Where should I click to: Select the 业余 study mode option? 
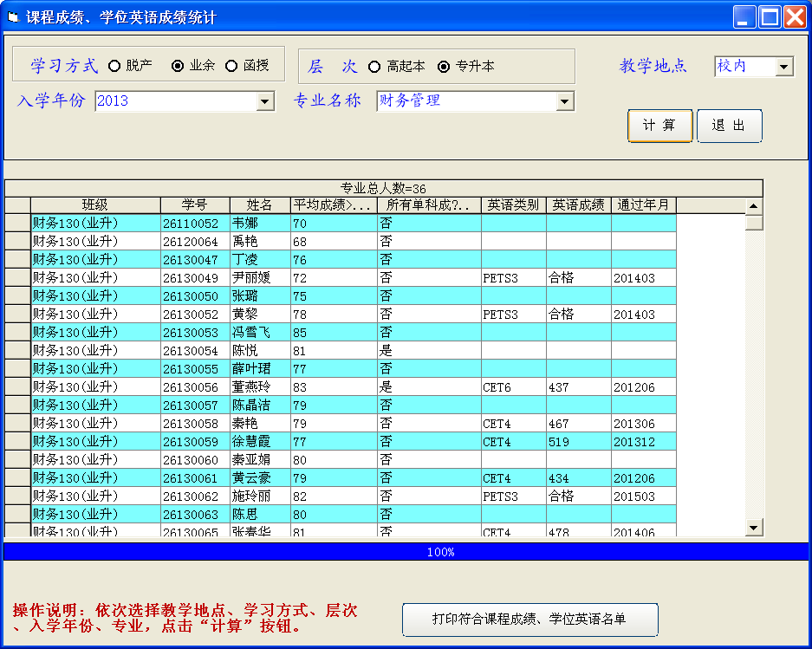(178, 66)
